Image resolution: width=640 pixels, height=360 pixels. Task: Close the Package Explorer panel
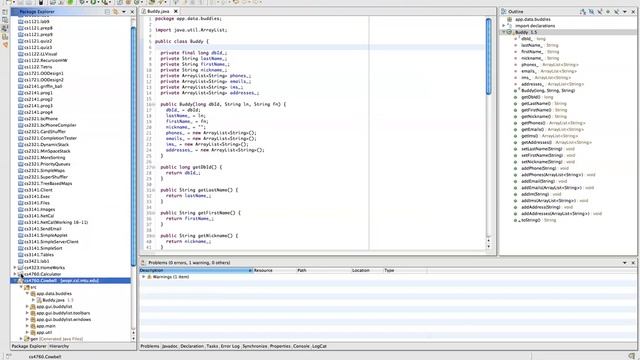coord(132,12)
